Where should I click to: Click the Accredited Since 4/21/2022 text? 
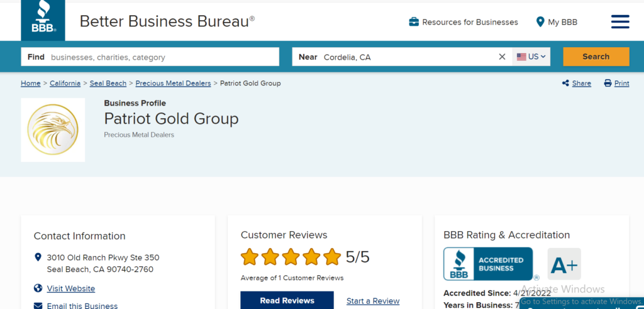click(496, 293)
